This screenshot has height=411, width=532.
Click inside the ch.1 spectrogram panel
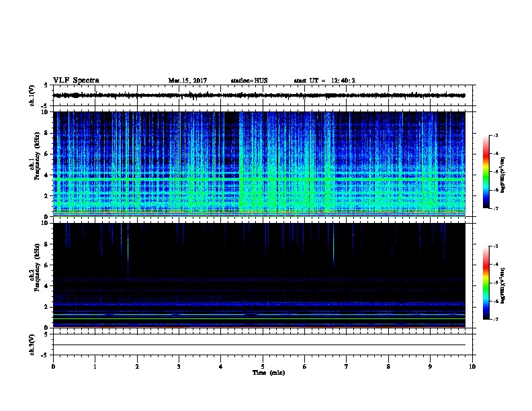click(x=259, y=164)
